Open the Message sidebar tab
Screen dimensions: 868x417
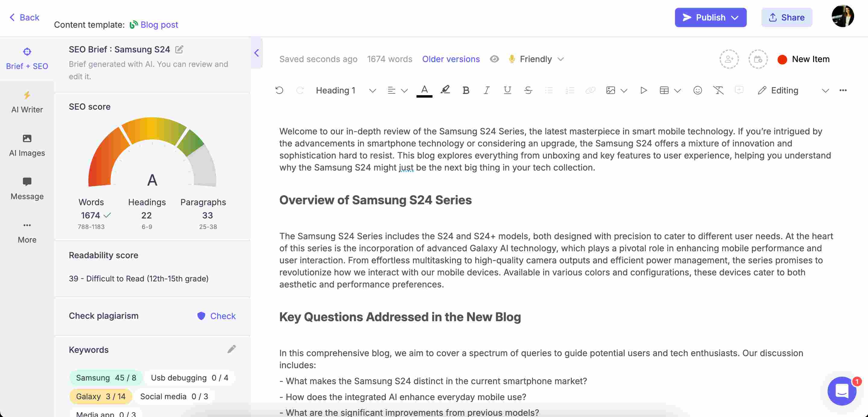click(x=27, y=189)
